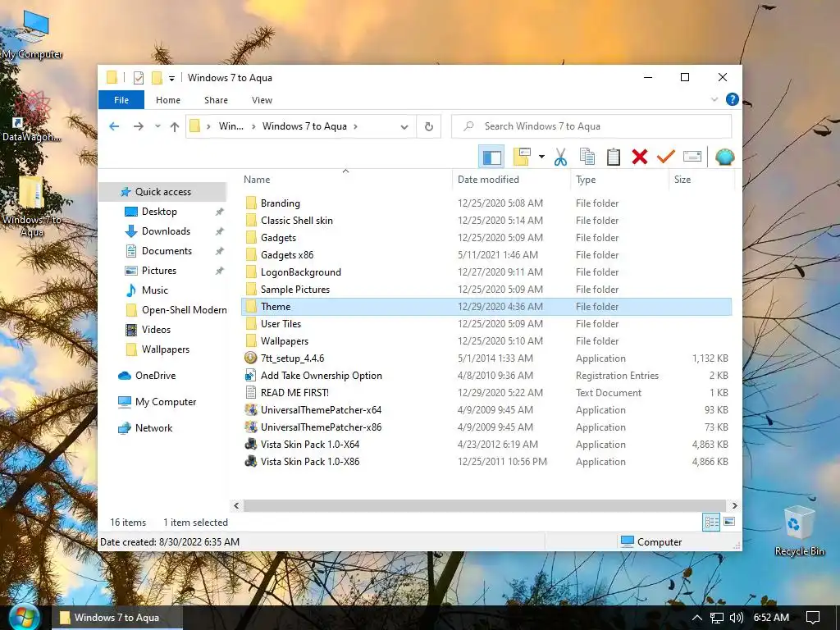
Task: Show hidden tray icons chevron
Action: coord(696,618)
